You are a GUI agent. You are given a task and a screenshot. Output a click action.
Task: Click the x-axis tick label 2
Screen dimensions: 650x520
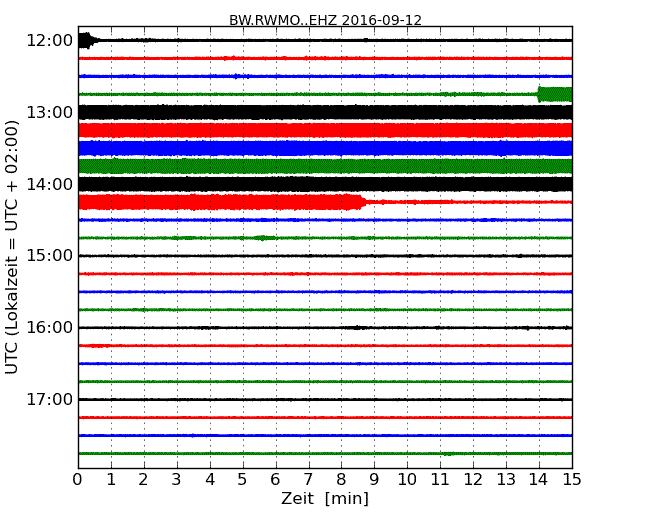143,479
